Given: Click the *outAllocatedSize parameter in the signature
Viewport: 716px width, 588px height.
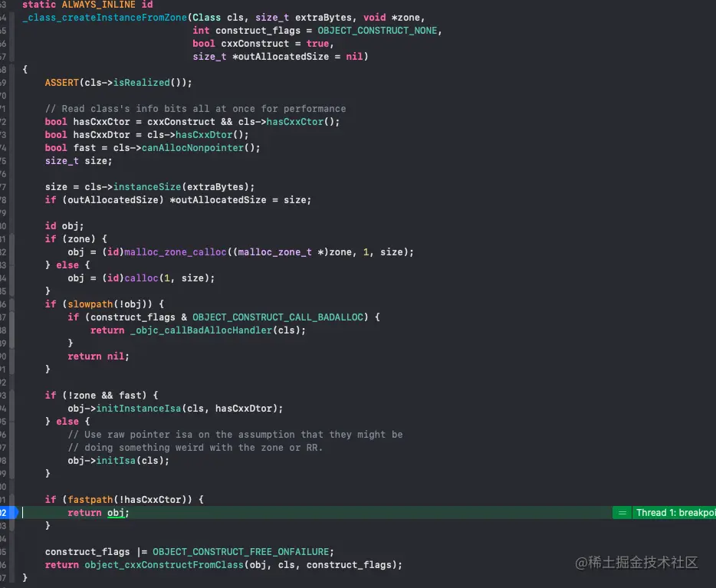Looking at the screenshot, I should [x=281, y=57].
